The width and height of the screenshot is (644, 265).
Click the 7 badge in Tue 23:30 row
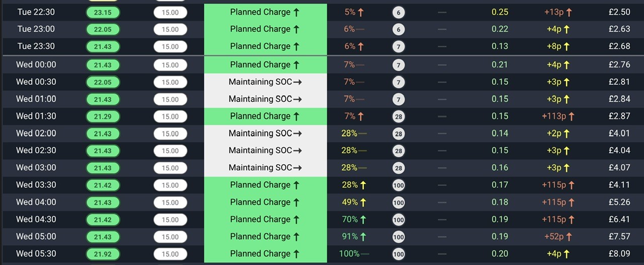point(398,47)
